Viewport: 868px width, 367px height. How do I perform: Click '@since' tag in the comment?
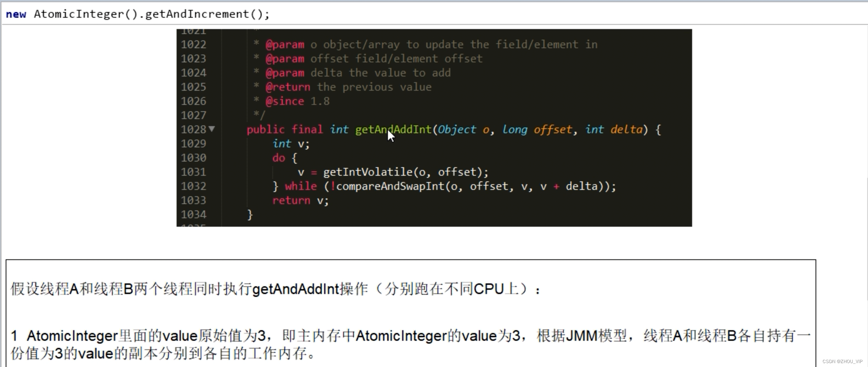point(285,101)
